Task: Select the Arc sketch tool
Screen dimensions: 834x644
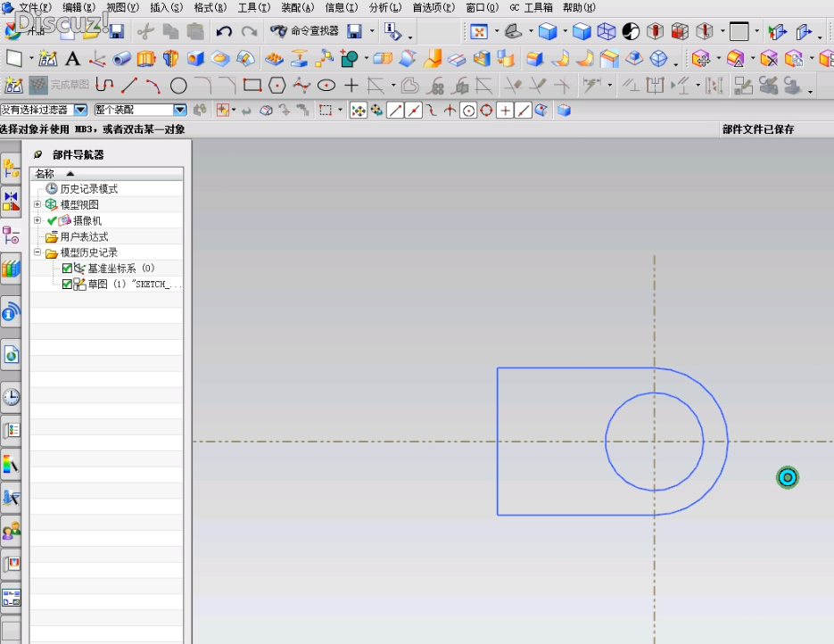Action: 153,85
